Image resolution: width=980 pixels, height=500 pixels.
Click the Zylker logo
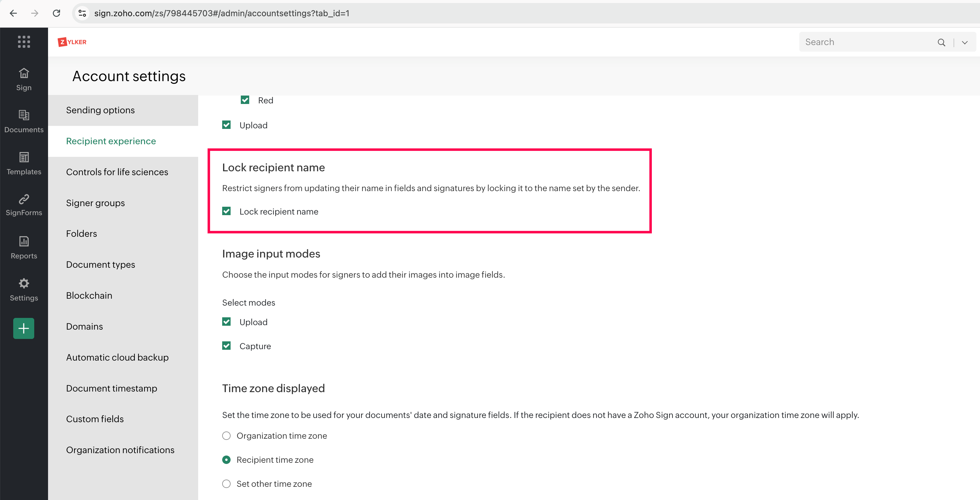72,42
